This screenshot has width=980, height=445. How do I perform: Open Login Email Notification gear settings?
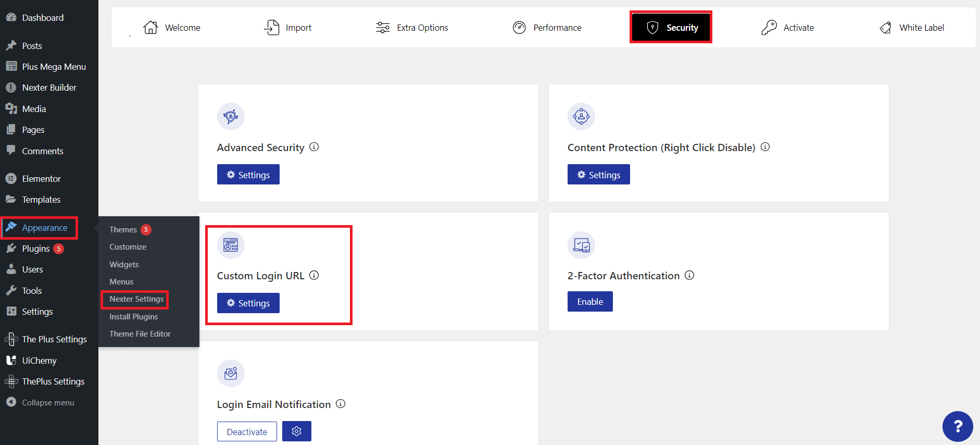click(297, 431)
